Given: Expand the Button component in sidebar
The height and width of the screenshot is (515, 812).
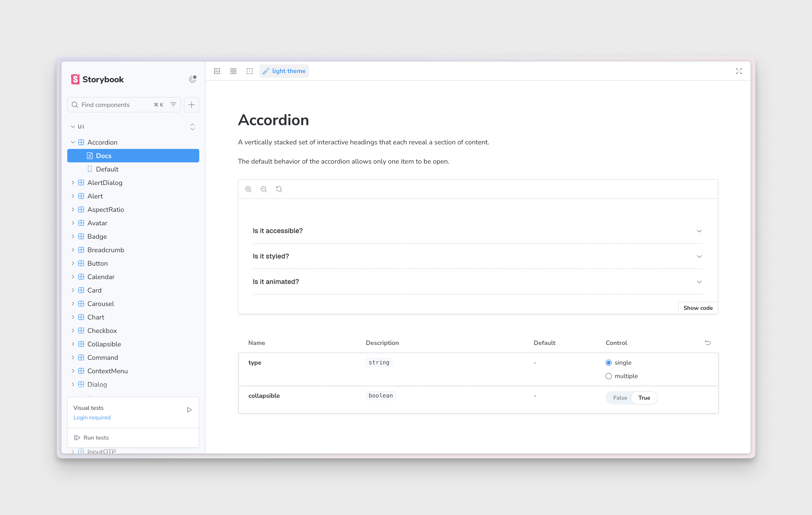Looking at the screenshot, I should 73,264.
